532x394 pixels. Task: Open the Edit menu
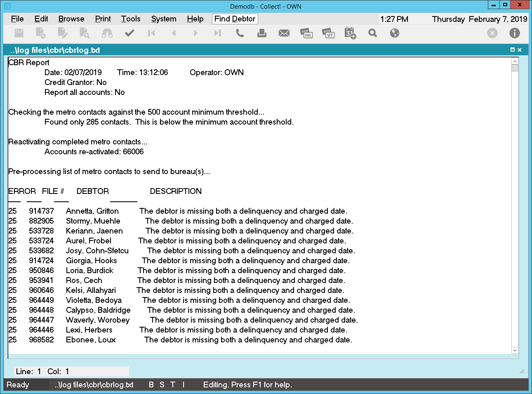pyautogui.click(x=41, y=19)
